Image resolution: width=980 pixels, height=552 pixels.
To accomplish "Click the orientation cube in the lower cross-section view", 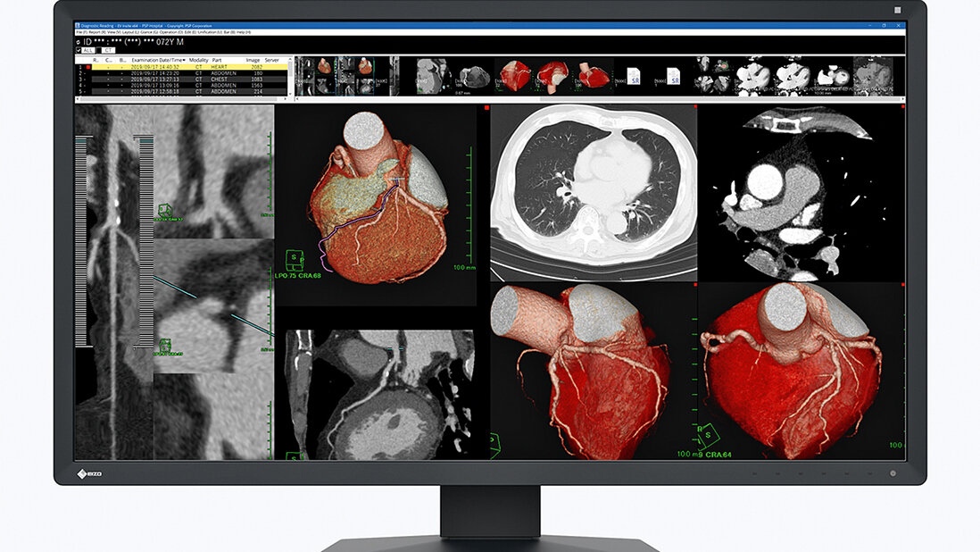I will [165, 345].
